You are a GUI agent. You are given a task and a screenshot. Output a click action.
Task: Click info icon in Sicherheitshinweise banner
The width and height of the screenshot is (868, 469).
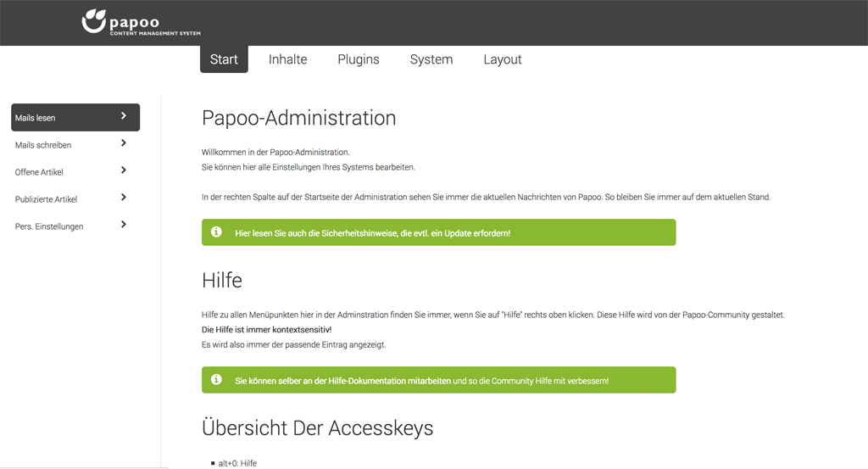pos(216,232)
